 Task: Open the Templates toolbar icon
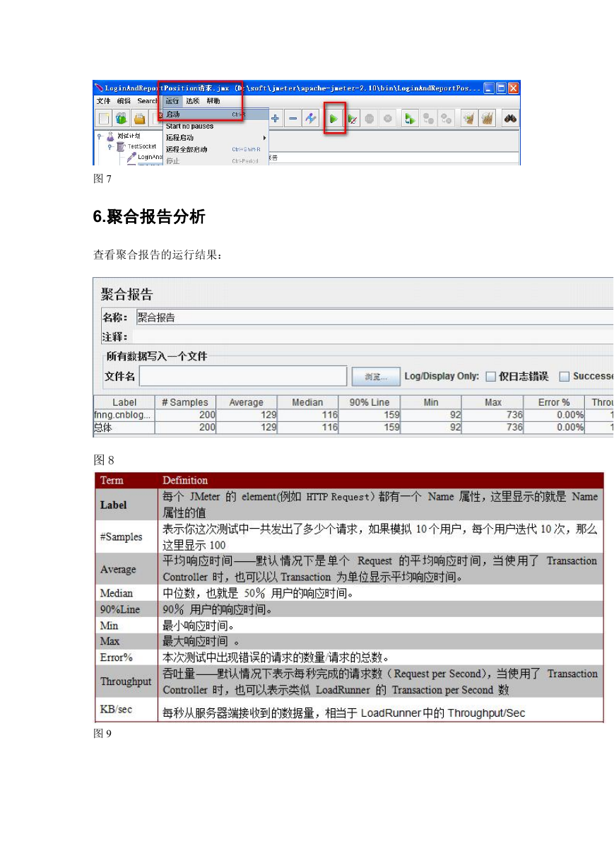pyautogui.click(x=121, y=119)
